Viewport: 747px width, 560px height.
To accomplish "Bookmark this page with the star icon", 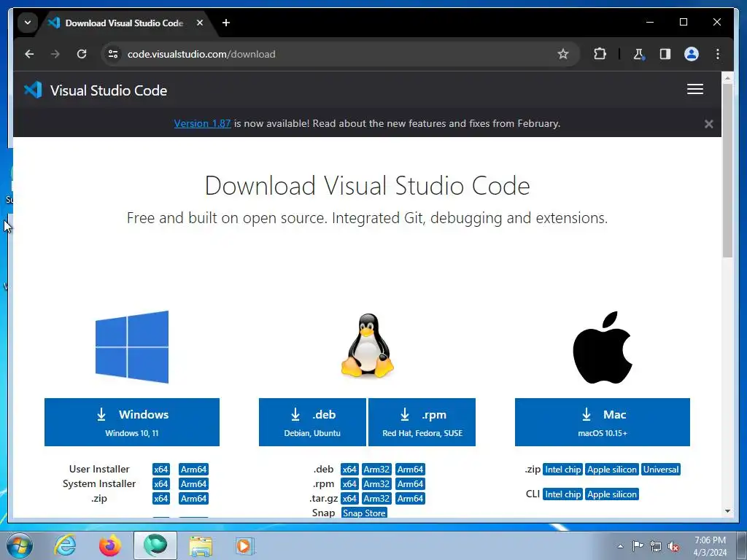I will click(563, 54).
